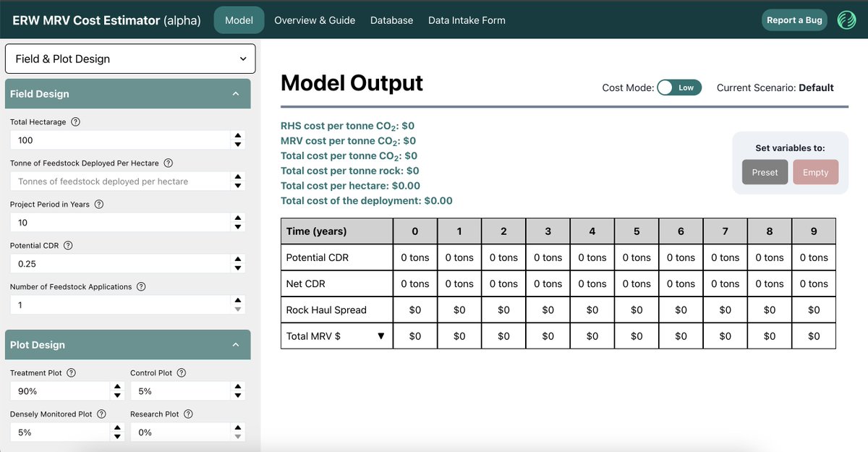868x452 pixels.
Task: Click the Report a Bug button
Action: tap(795, 20)
